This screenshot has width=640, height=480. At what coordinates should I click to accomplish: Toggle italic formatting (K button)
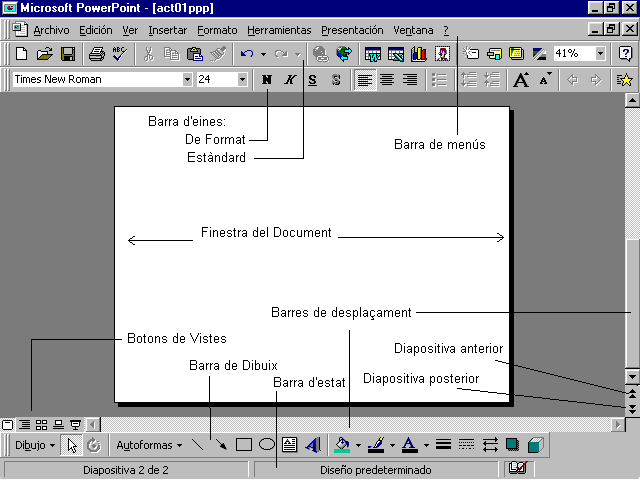point(290,80)
